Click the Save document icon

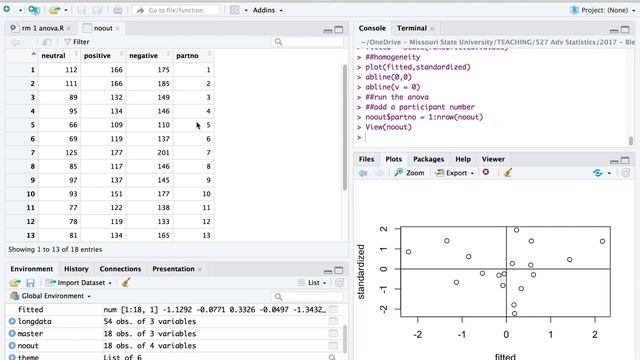[82, 10]
